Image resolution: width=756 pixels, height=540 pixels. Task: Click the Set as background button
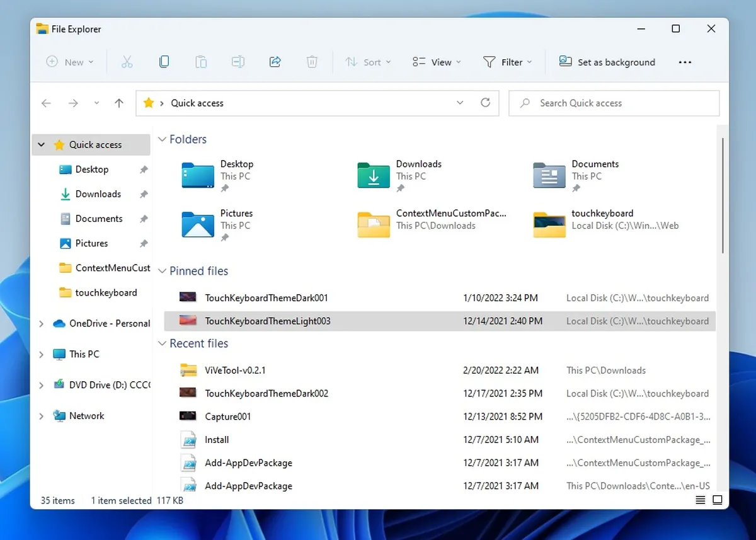pyautogui.click(x=607, y=62)
